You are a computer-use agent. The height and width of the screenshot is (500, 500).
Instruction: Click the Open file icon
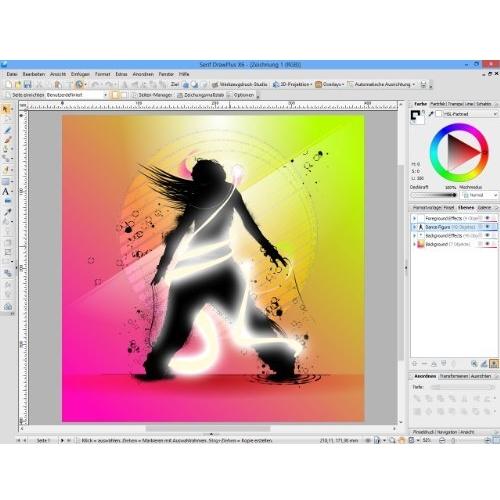(x=18, y=85)
